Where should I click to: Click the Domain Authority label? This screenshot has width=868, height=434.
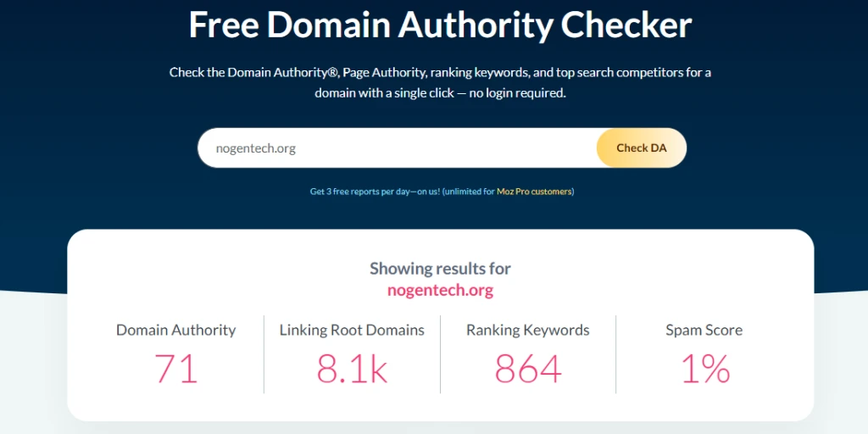tap(176, 331)
